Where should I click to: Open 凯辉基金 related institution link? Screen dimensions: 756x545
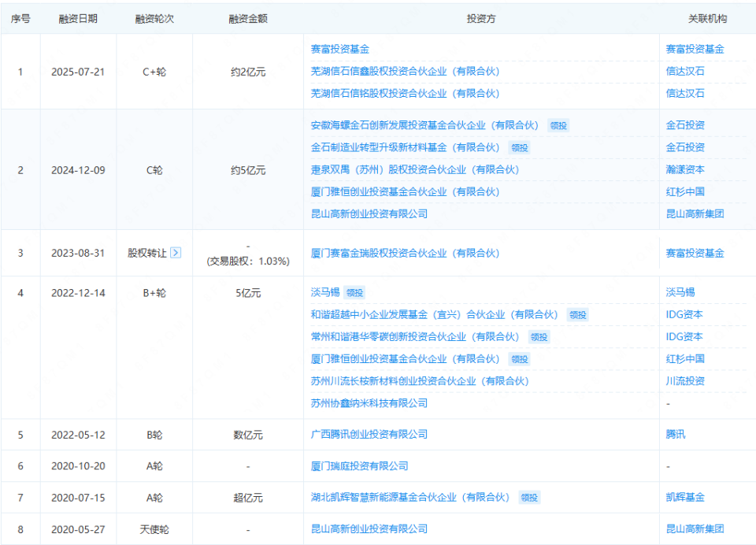pyautogui.click(x=685, y=498)
